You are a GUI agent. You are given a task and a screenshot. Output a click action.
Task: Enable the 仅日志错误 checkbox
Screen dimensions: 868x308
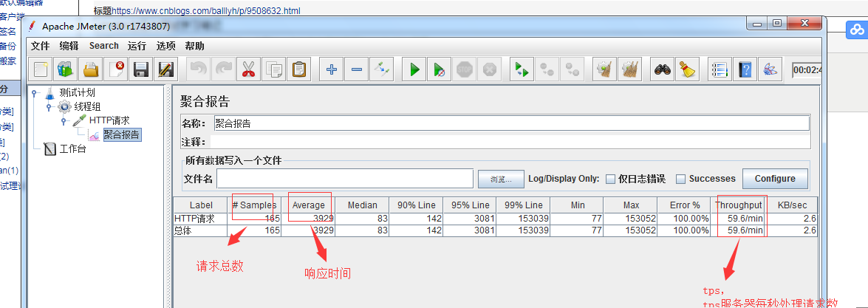pos(610,179)
